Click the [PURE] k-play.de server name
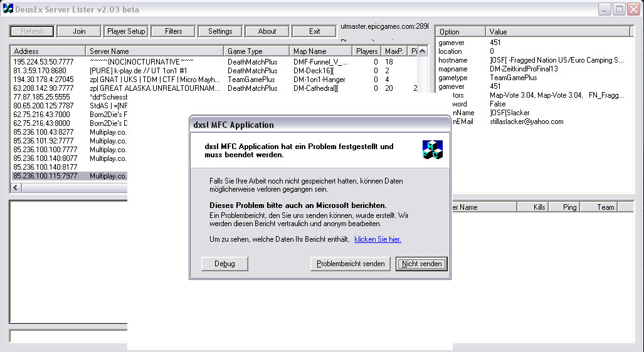Image resolution: width=644 pixels, height=352 pixels. [139, 71]
